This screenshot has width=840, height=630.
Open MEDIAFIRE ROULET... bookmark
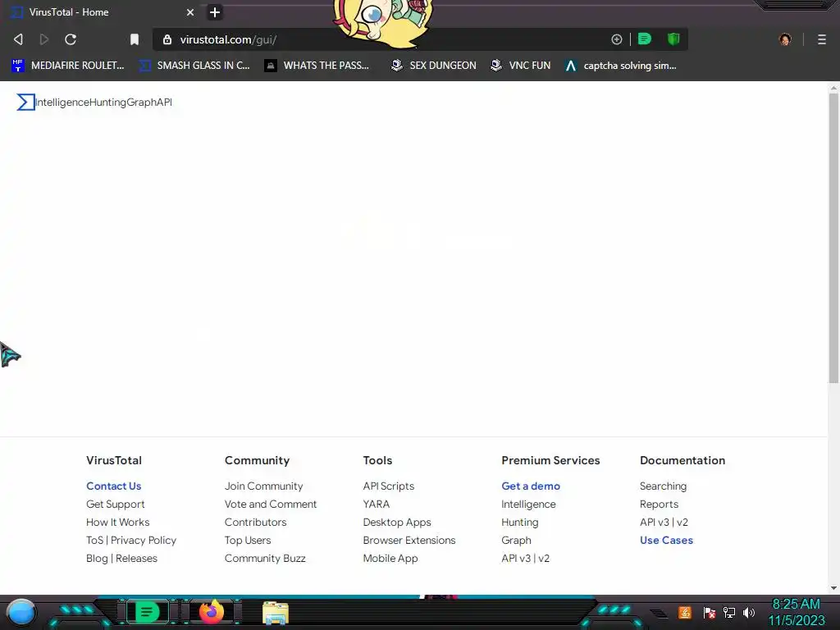68,66
